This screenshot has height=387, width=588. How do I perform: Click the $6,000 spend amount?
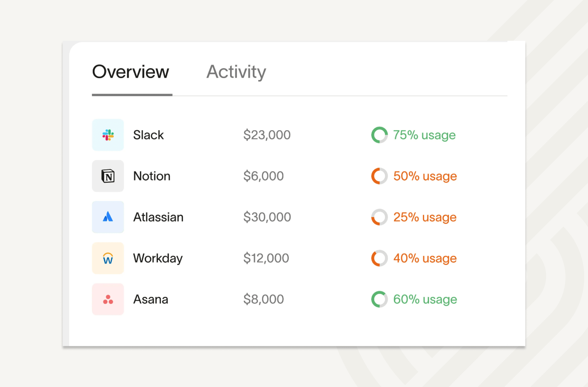tap(264, 176)
